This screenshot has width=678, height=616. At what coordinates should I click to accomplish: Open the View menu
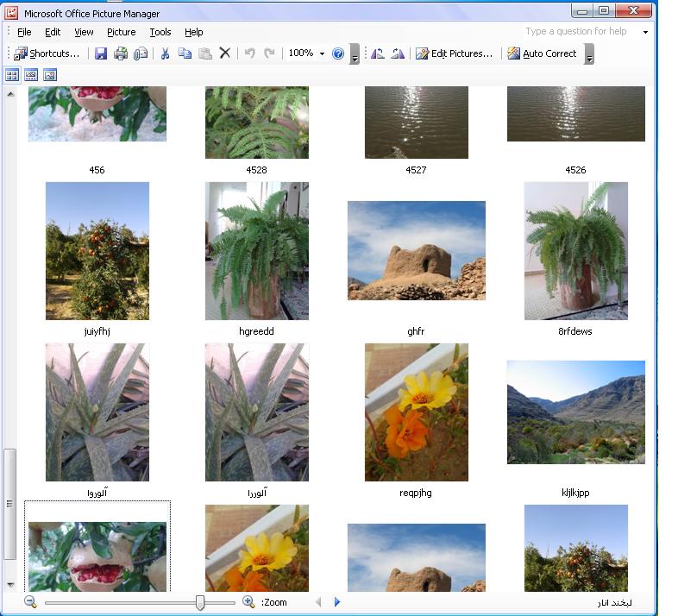(x=84, y=32)
